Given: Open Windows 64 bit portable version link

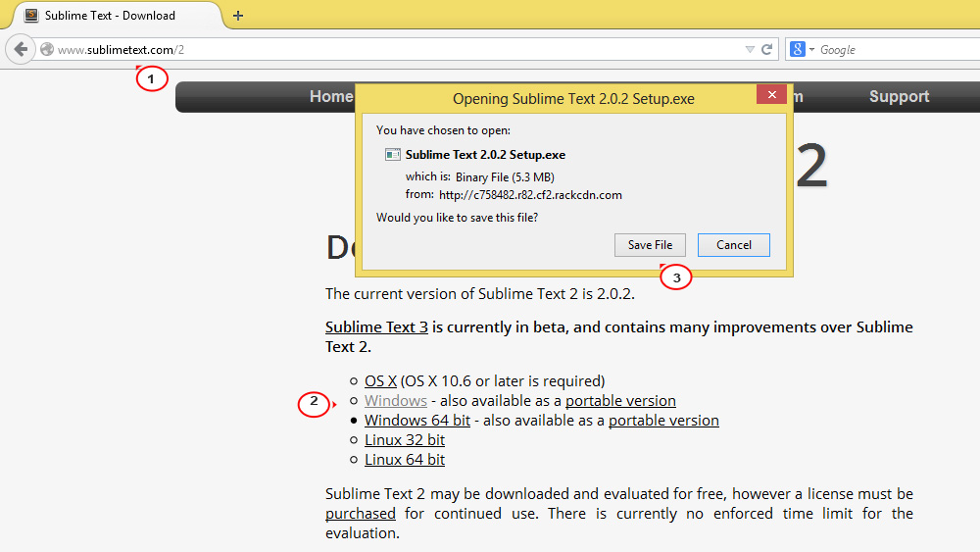Looking at the screenshot, I should (x=663, y=420).
